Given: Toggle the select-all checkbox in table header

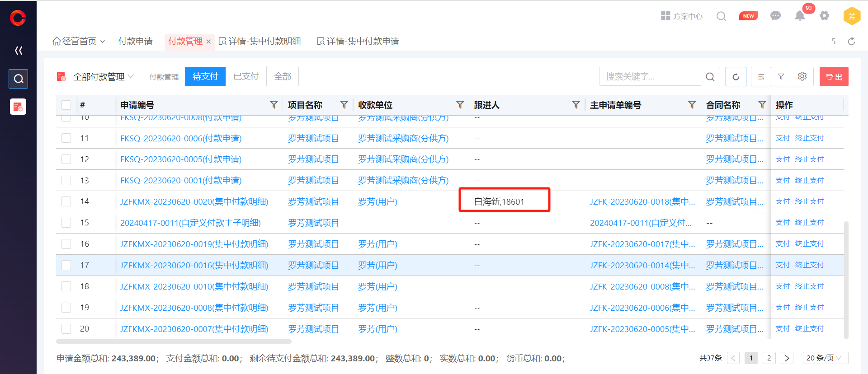Looking at the screenshot, I should click(x=66, y=105).
